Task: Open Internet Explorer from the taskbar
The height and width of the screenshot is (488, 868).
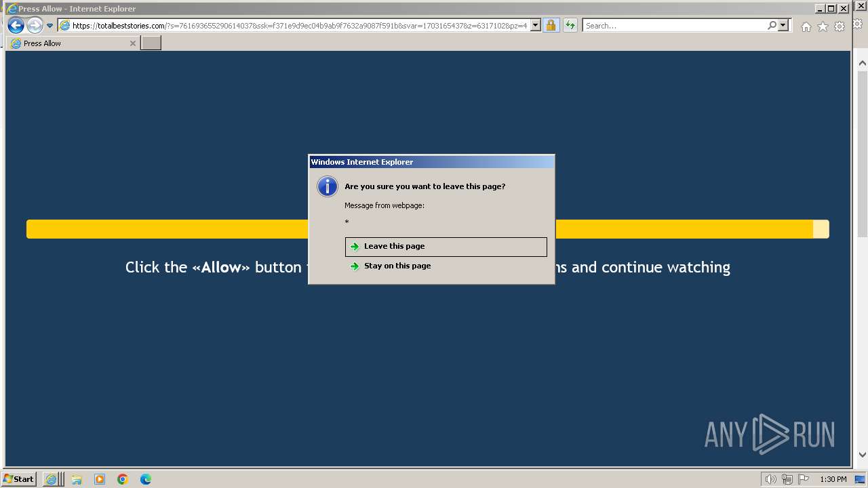Action: coord(52,479)
